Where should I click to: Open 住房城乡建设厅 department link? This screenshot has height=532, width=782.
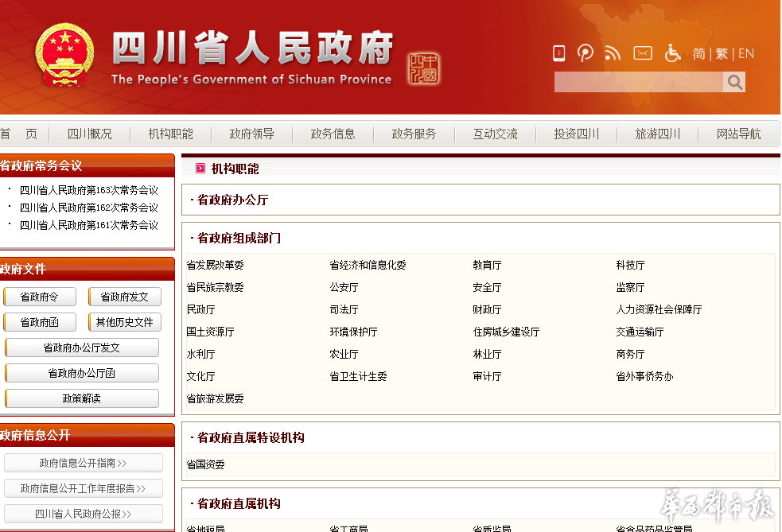[506, 332]
